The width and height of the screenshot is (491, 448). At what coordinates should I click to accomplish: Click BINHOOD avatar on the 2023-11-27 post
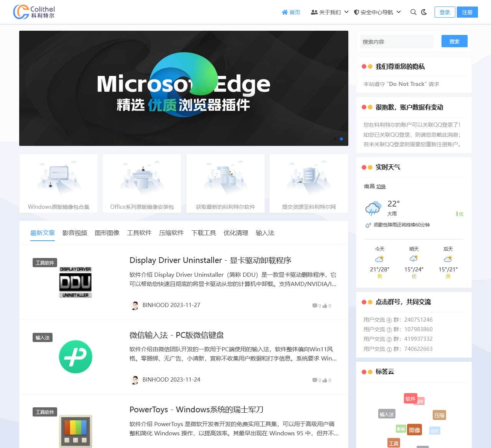coord(135,306)
